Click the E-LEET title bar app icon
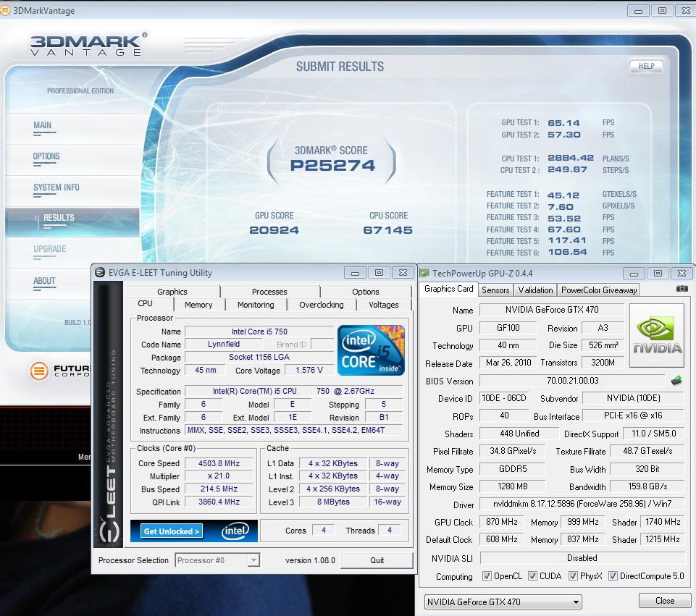Image resolution: width=696 pixels, height=616 pixels. 100,272
